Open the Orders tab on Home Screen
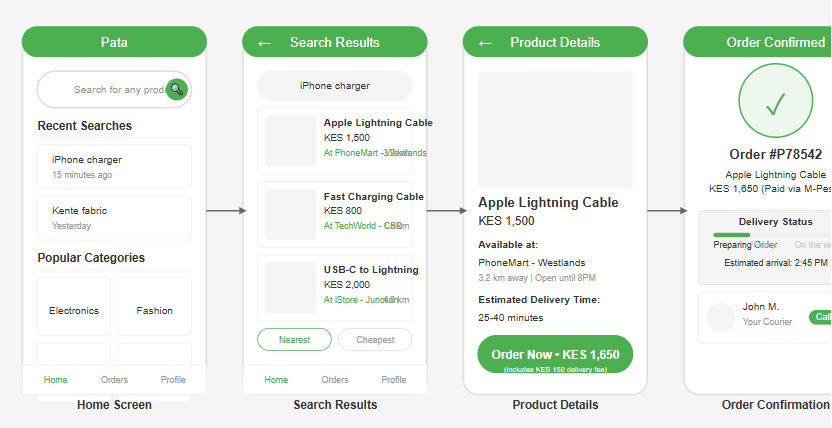This screenshot has width=832, height=428. click(x=115, y=380)
